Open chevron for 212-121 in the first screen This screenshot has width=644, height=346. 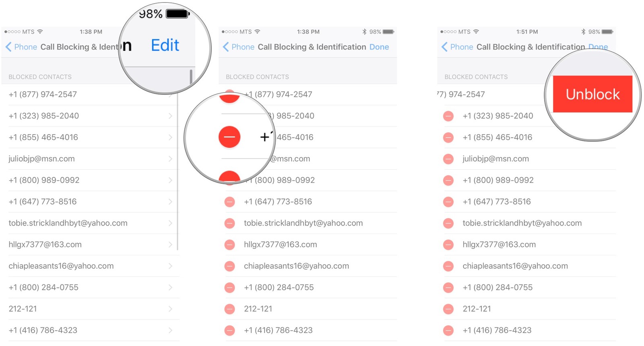tap(171, 309)
